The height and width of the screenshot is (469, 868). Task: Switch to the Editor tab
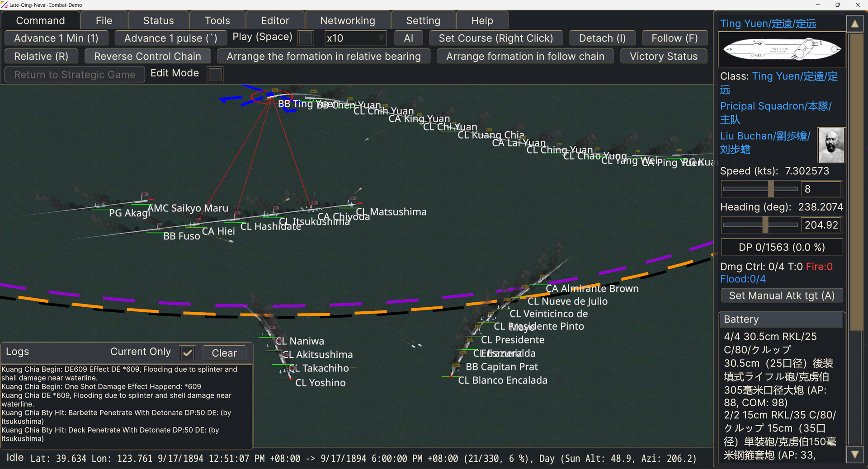point(275,21)
